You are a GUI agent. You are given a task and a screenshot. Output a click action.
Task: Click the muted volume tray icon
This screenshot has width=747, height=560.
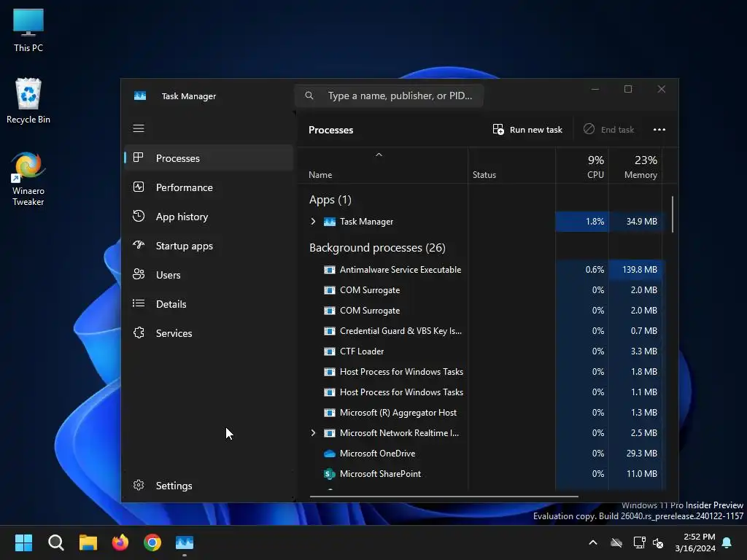(x=658, y=542)
